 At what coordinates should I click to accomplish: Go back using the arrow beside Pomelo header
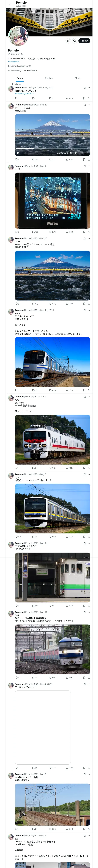[9, 4]
